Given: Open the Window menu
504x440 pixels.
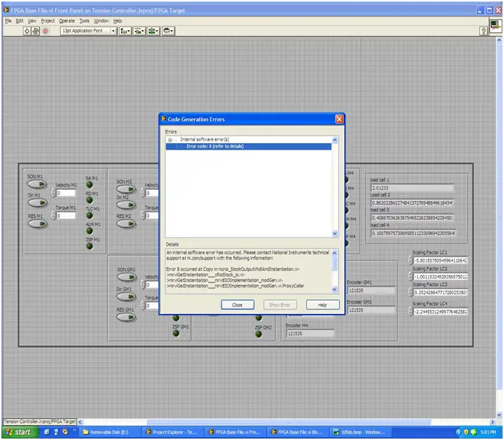Looking at the screenshot, I should (101, 21).
